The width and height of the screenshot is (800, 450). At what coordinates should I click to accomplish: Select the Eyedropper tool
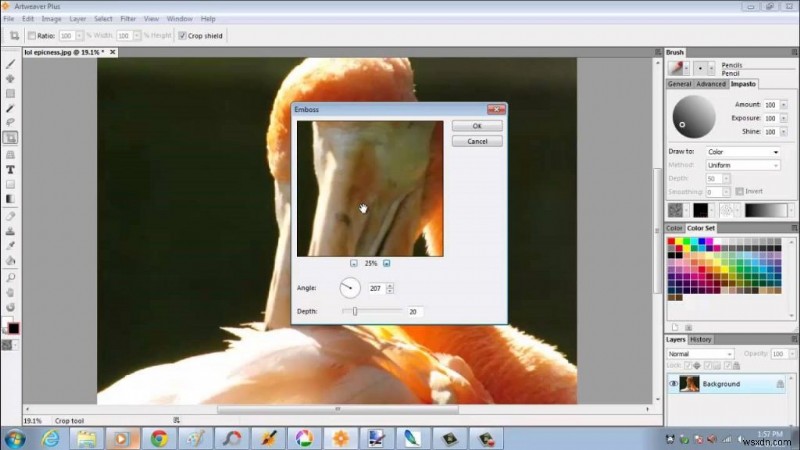tap(10, 246)
